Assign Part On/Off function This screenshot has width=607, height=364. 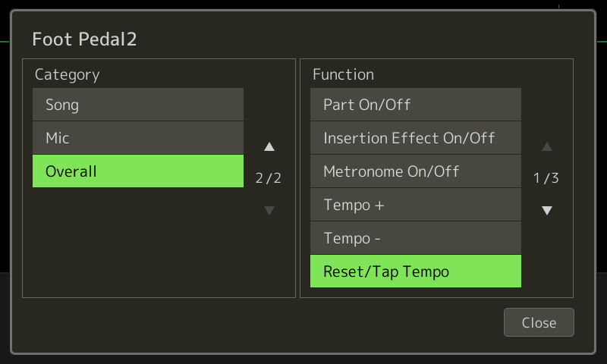[415, 105]
